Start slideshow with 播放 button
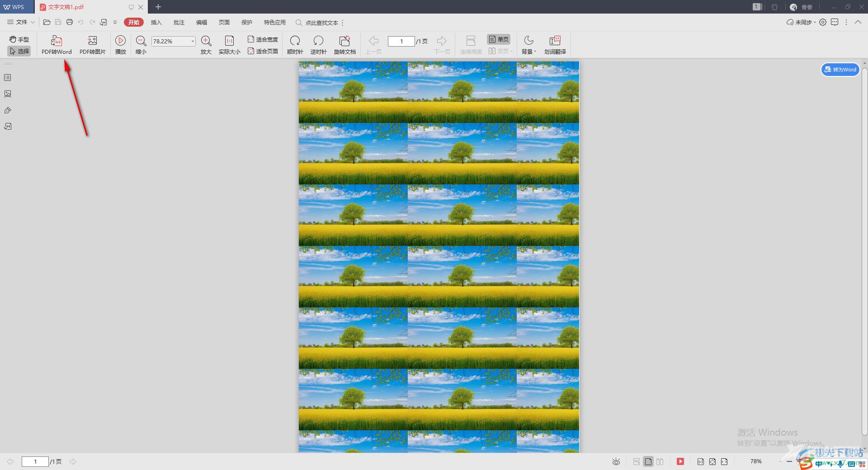 (x=120, y=45)
